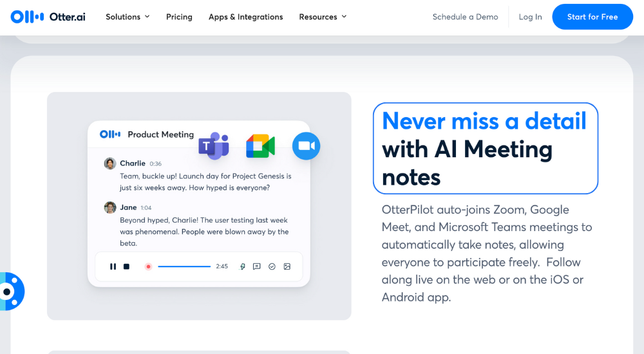
Task: Expand the Solutions dropdown menu
Action: click(128, 17)
